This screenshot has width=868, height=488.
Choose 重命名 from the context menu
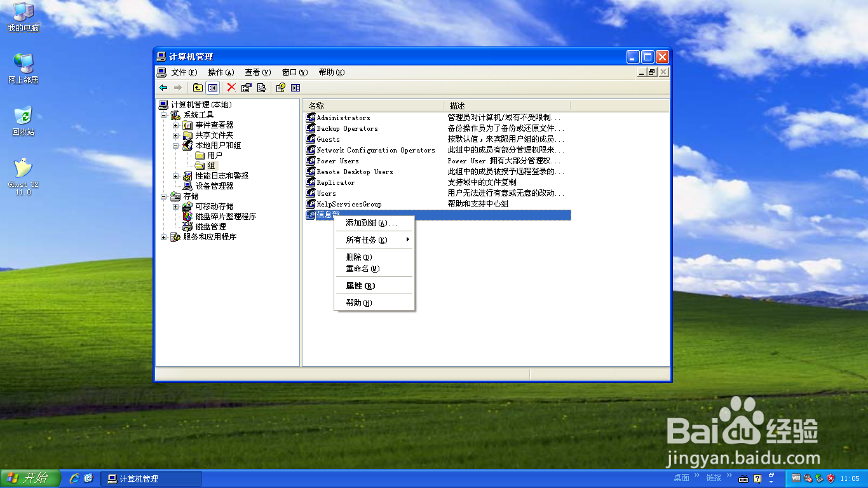374,269
